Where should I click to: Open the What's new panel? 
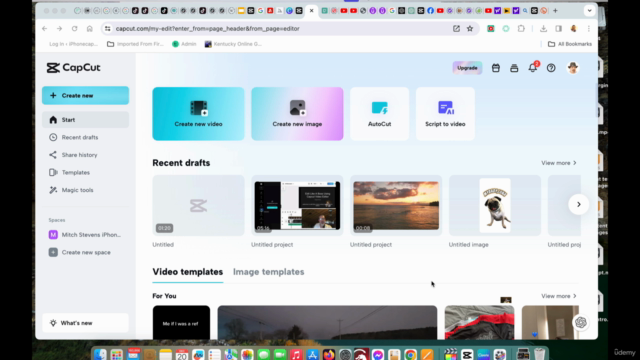pyautogui.click(x=85, y=323)
